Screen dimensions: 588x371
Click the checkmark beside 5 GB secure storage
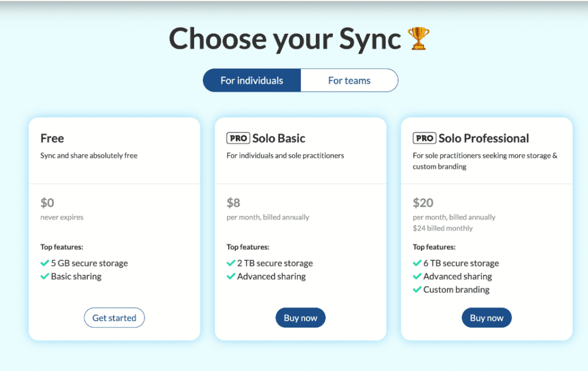click(45, 263)
